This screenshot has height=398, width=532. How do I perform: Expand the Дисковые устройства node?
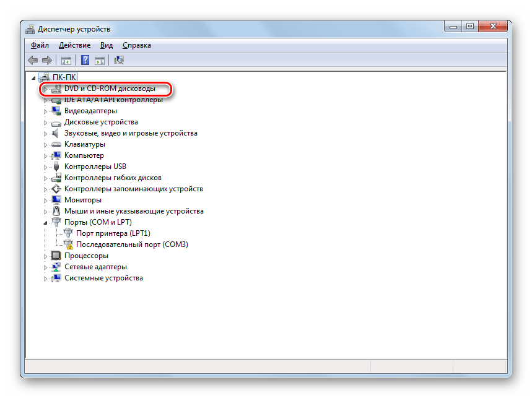(45, 123)
